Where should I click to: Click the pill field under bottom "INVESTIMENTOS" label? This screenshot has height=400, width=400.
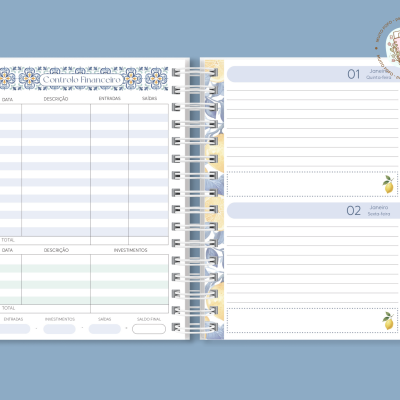coord(59,329)
